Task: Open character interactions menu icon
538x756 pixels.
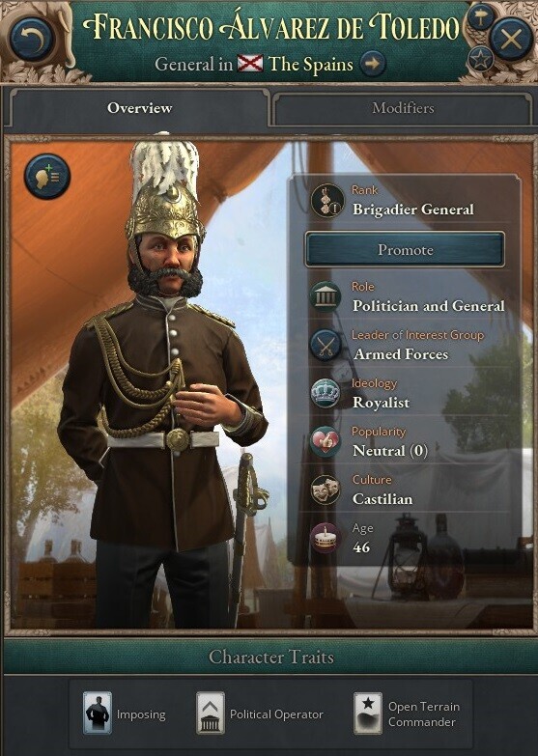Action: click(46, 177)
